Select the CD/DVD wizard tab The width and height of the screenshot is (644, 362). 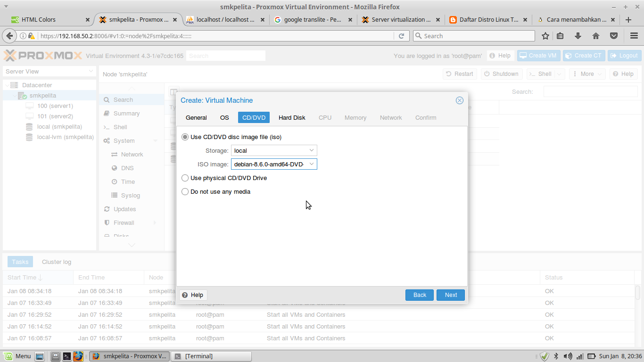[x=254, y=117]
